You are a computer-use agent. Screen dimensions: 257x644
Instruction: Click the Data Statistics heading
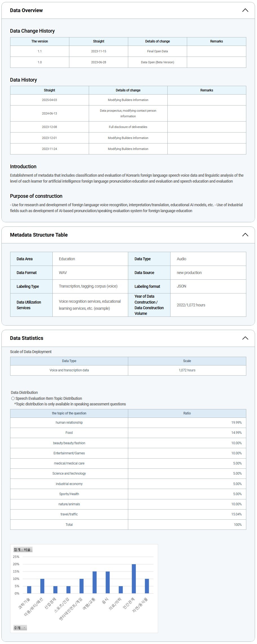[27, 338]
